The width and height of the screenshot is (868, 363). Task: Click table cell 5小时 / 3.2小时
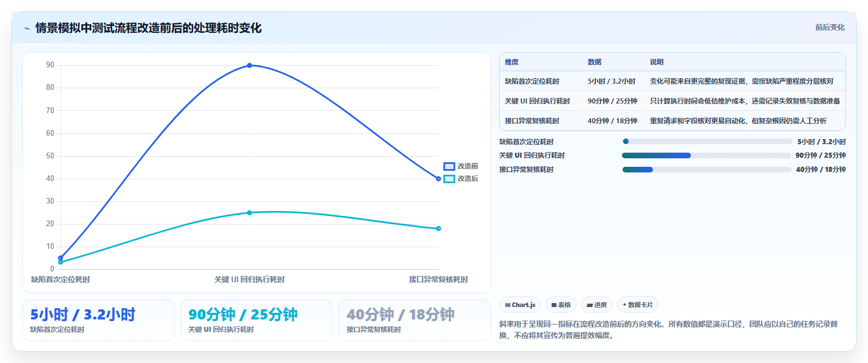click(612, 81)
